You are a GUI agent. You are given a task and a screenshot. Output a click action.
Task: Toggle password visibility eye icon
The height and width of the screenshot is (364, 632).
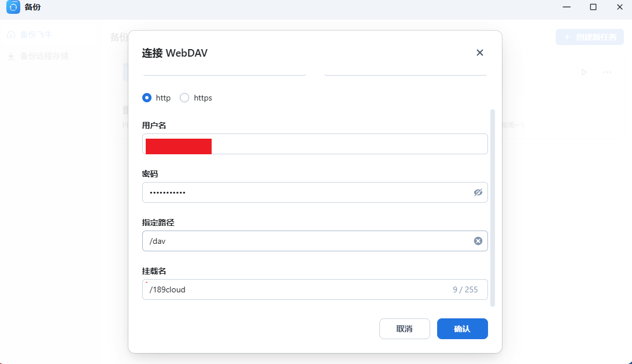(x=478, y=192)
